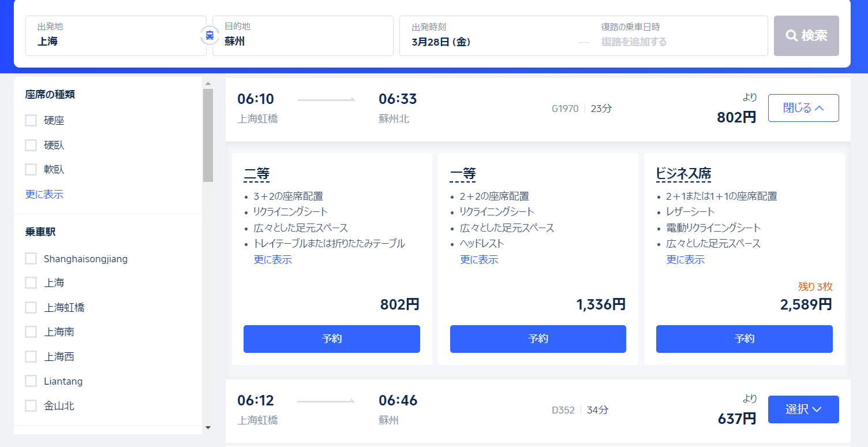Reserve the ビジネス席 for 2,589円
Viewport: 868px width, 447px height.
click(x=744, y=339)
